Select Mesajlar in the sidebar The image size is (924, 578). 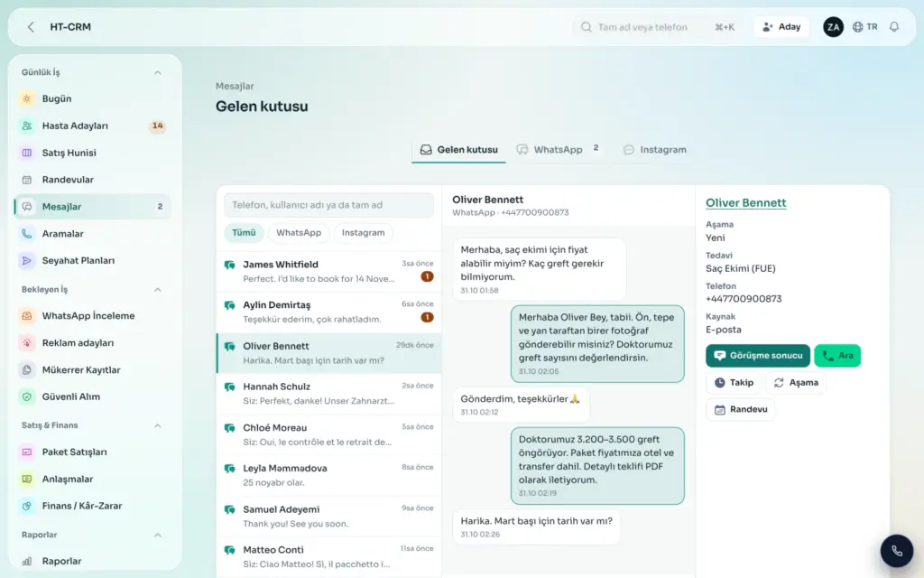pyautogui.click(x=93, y=207)
